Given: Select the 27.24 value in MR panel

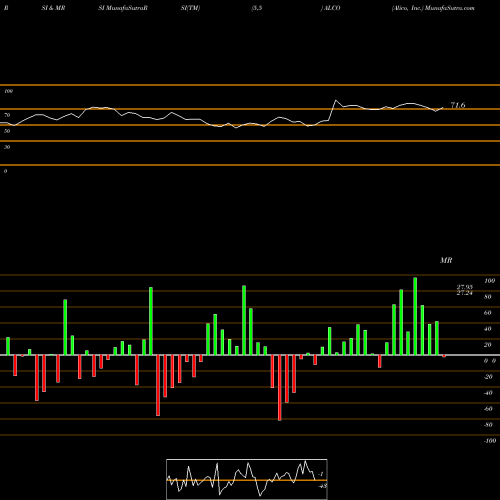Looking at the screenshot, I should (x=465, y=293).
